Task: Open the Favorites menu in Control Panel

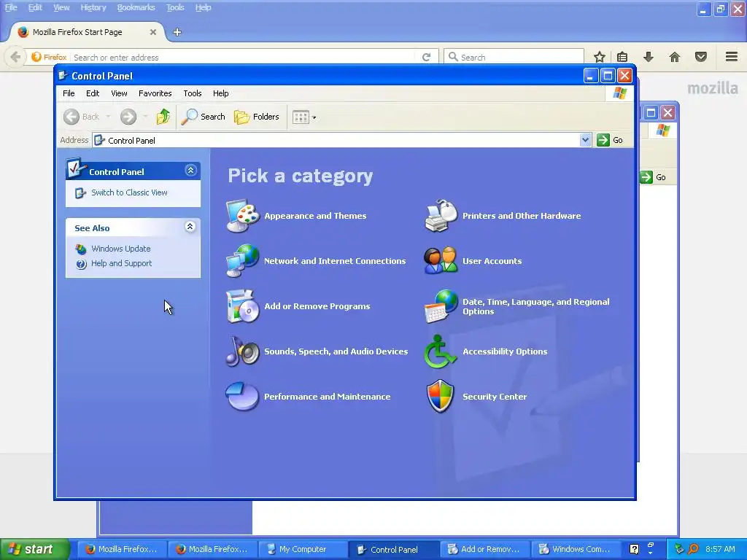Action: [155, 93]
